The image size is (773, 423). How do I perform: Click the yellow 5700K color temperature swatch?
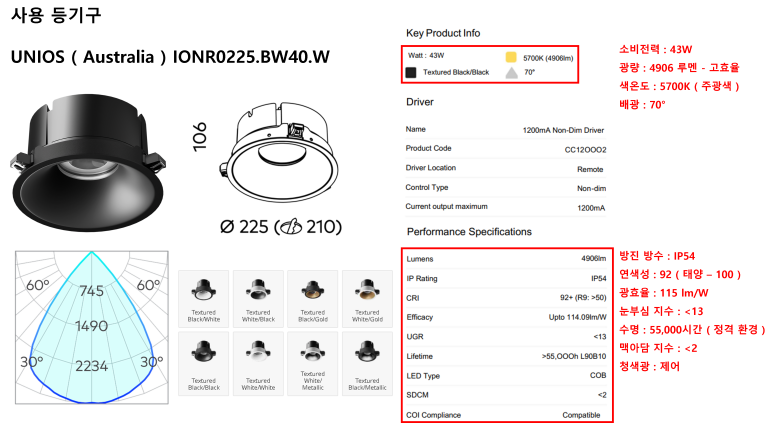[511, 57]
